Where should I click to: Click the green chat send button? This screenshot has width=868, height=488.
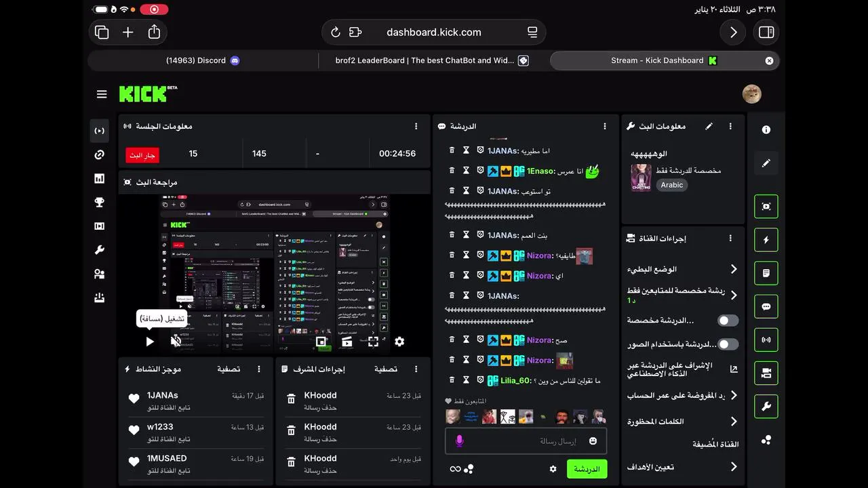pos(587,469)
